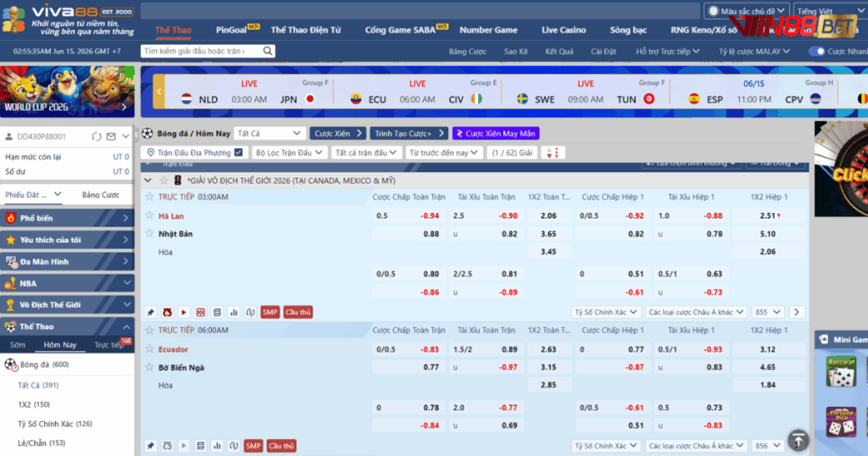Favorite the Hà Lan team star
Viewport: 868px width, 456px height.
coord(149,216)
